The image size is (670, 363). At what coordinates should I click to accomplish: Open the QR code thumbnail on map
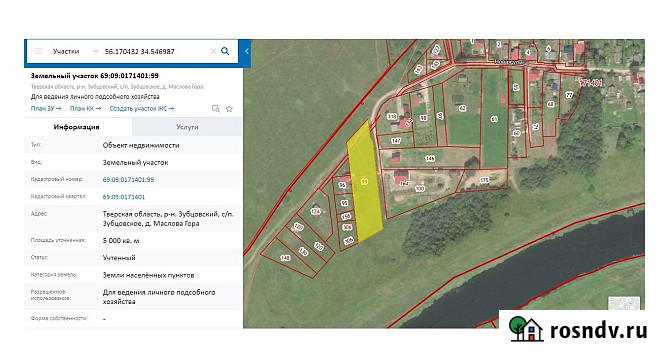point(624,304)
